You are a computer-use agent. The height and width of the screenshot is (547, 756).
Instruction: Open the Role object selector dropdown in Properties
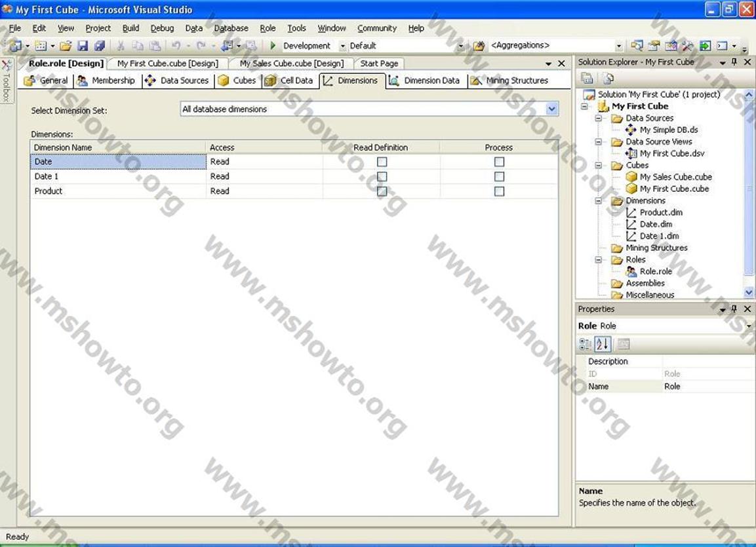(x=749, y=326)
